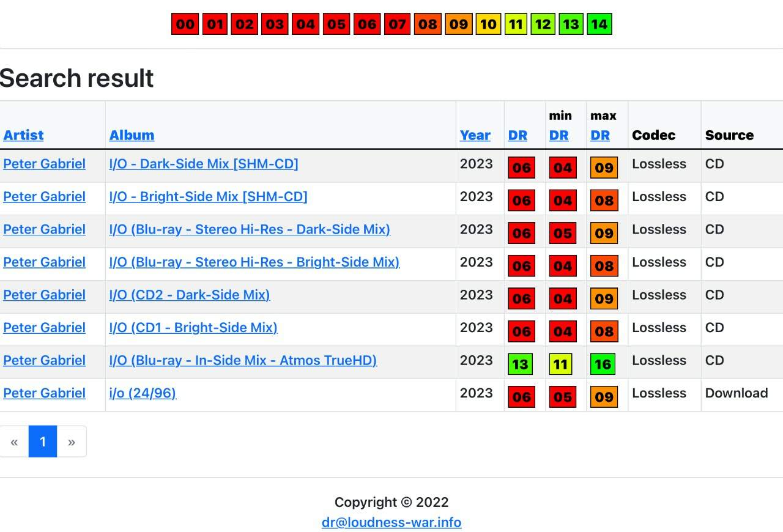Select the orange 08 DR scale badge

coord(428,24)
